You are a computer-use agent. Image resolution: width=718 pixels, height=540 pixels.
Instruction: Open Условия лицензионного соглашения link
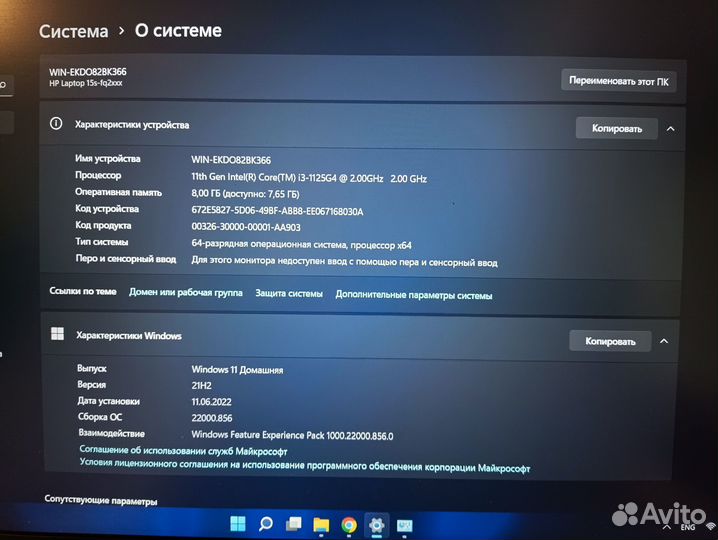(x=305, y=465)
